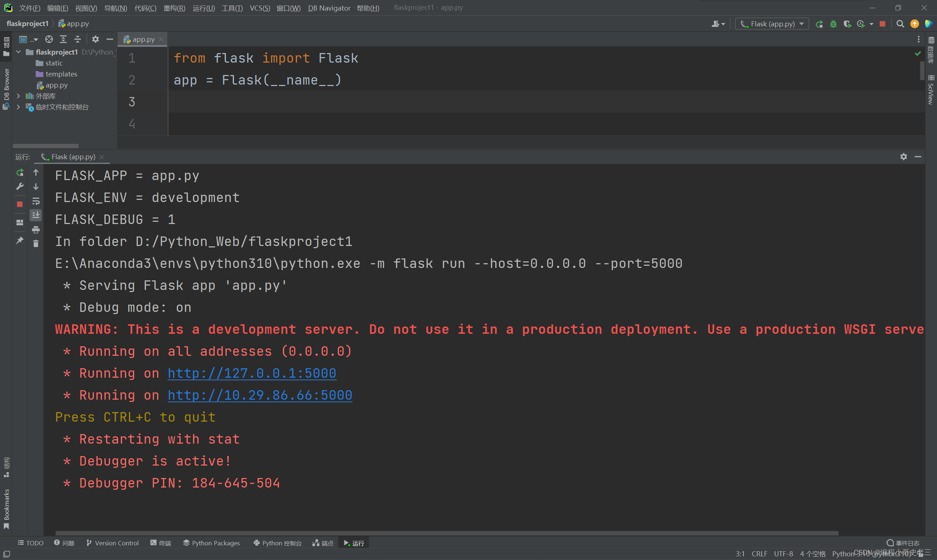Start debugging with the bug icon

(x=833, y=24)
